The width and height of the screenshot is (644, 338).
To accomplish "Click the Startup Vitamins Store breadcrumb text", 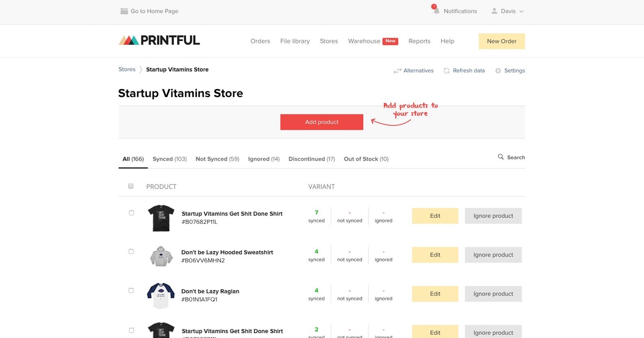I will [177, 69].
